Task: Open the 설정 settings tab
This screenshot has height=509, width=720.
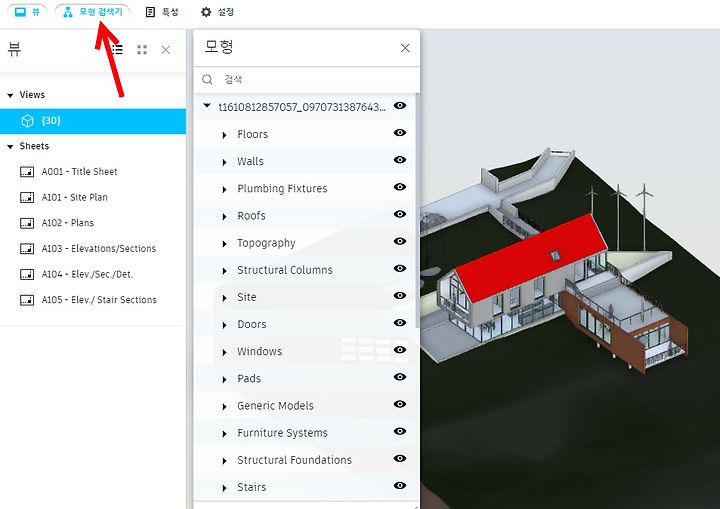Action: [x=217, y=12]
